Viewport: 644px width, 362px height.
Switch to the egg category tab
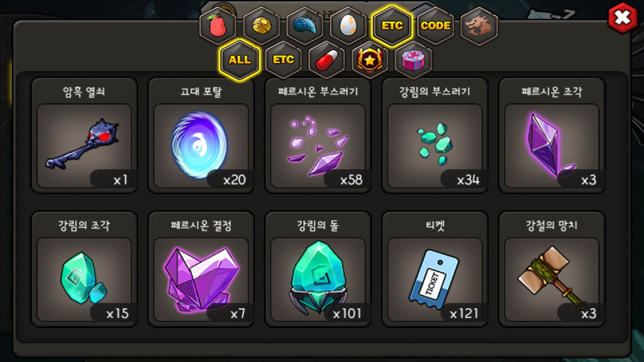[348, 26]
